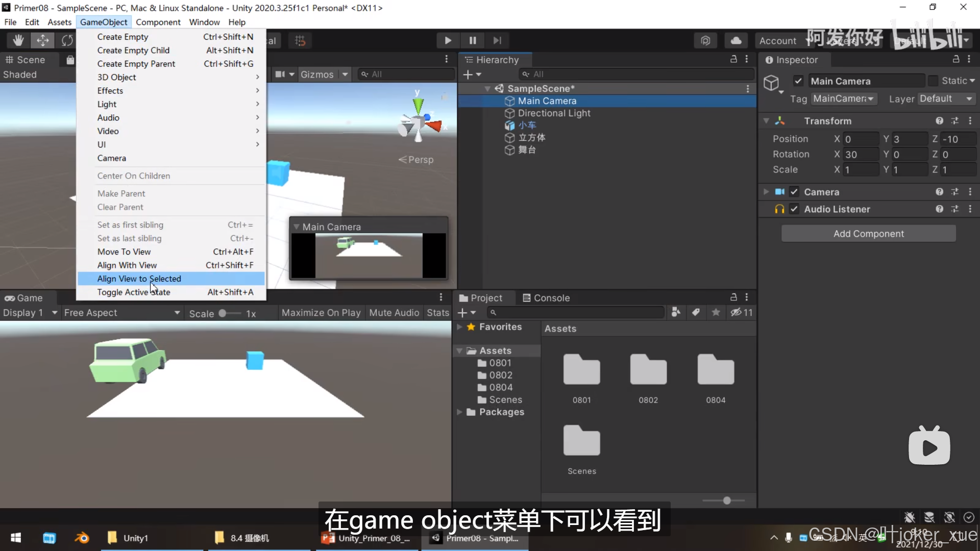Uncheck the Audio Listener component
Image resolution: width=980 pixels, height=551 pixels.
click(795, 209)
